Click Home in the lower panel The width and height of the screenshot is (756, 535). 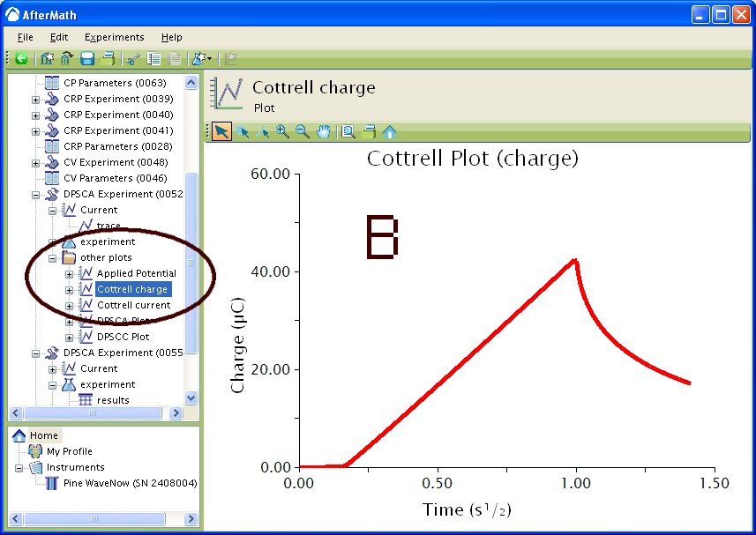point(44,435)
